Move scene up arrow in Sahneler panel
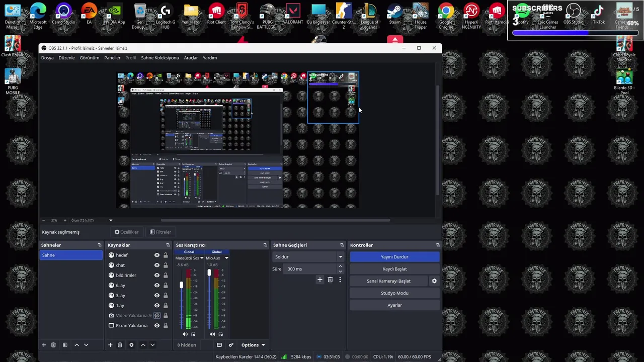This screenshot has width=644, height=362. [76, 345]
